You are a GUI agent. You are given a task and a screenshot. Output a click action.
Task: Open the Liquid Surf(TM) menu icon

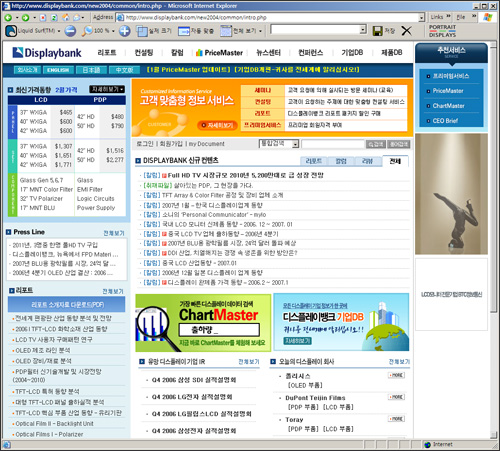click(11, 31)
